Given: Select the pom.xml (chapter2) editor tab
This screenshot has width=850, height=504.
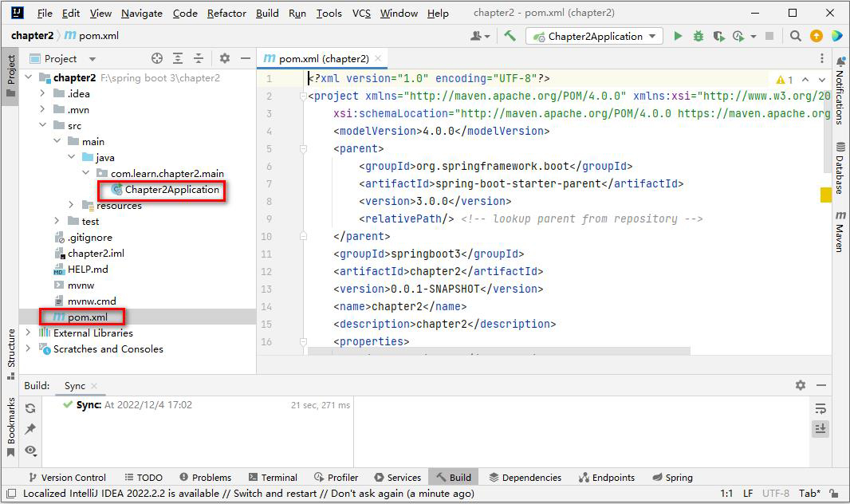Looking at the screenshot, I should (323, 58).
